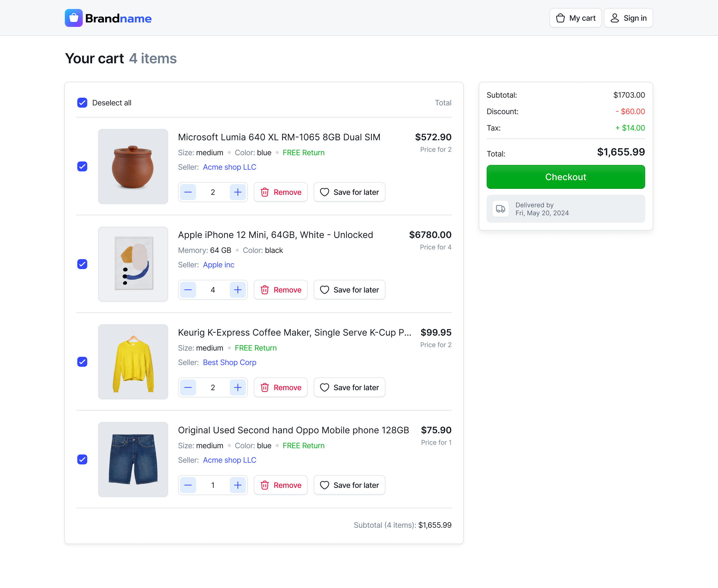This screenshot has width=718, height=588.
Task: Uncheck the Oppo Mobile phone item
Action: tap(82, 459)
